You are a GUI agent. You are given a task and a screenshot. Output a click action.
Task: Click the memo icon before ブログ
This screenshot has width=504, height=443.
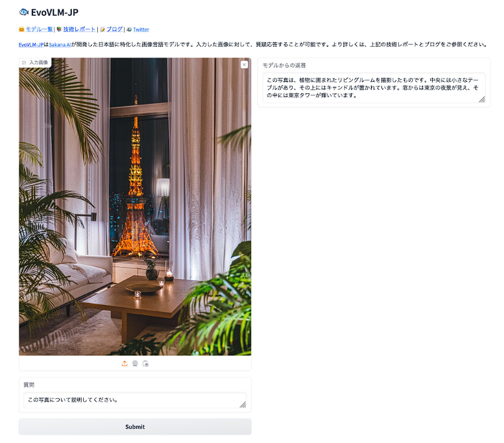click(x=102, y=29)
